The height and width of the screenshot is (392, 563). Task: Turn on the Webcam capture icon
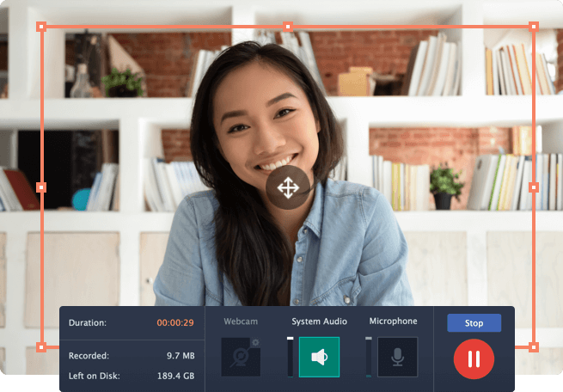[241, 357]
